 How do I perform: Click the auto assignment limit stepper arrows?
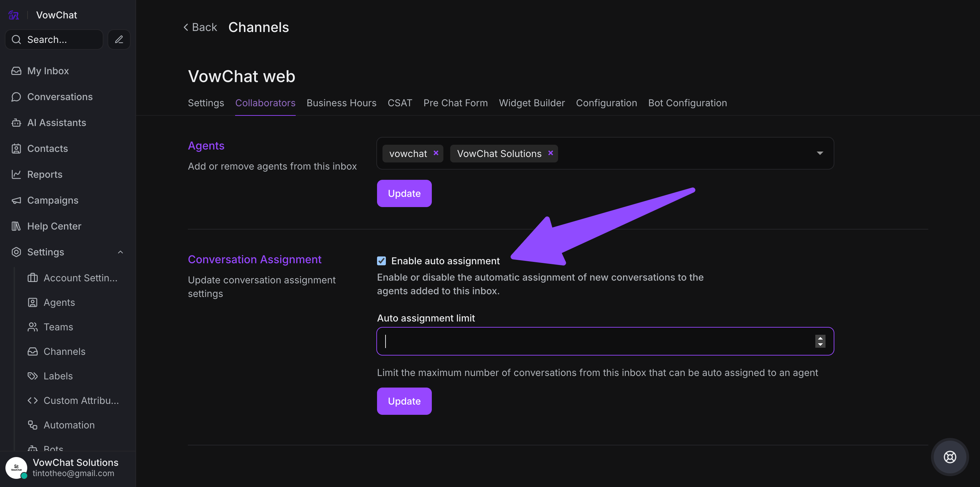(820, 341)
